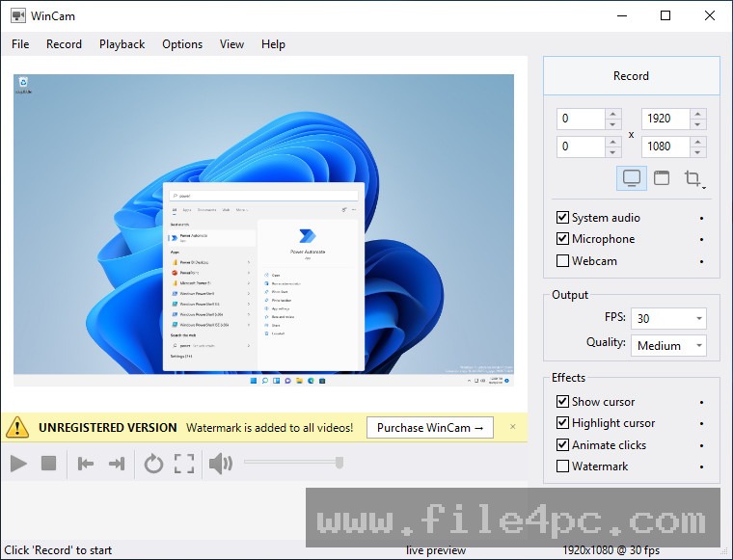733x560 pixels.
Task: Click the height field showing 1080
Action: [665, 147]
